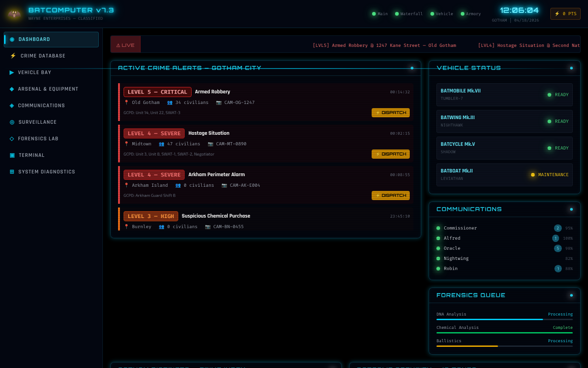This screenshot has width=588, height=368.
Task: Open Terminal from the sidebar
Action: (51, 155)
